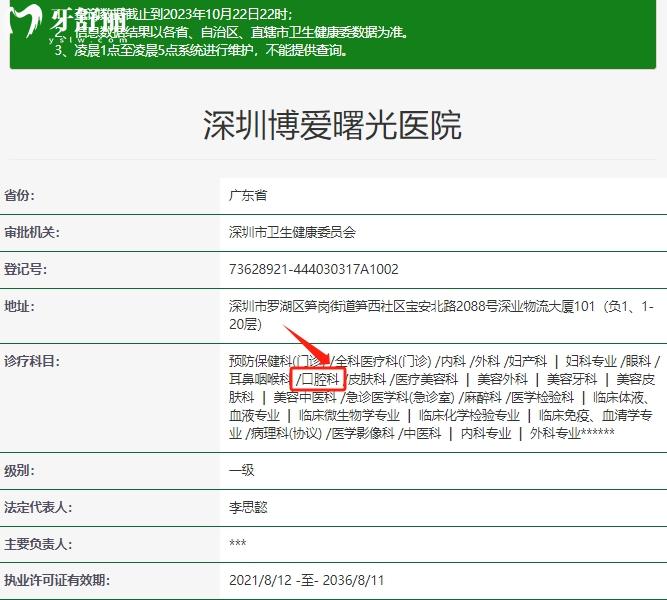Select the 级别 label
Screen dimensions: 667x600
click(20, 471)
